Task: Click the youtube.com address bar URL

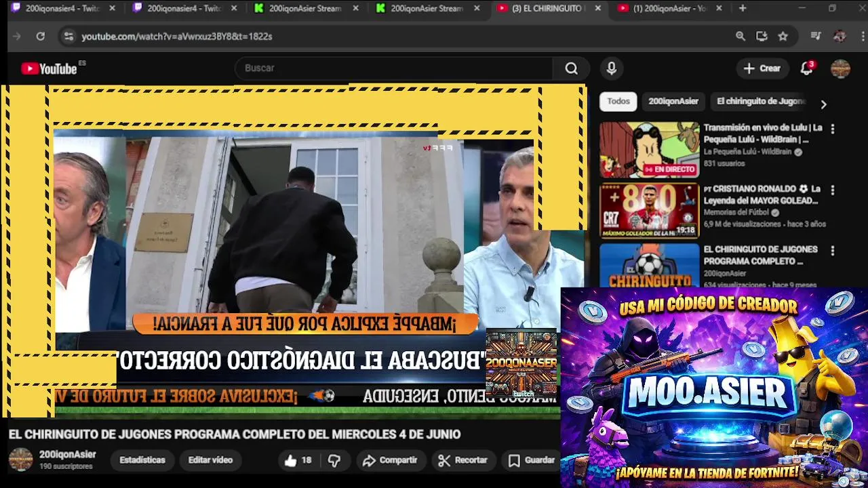Action: tap(177, 37)
